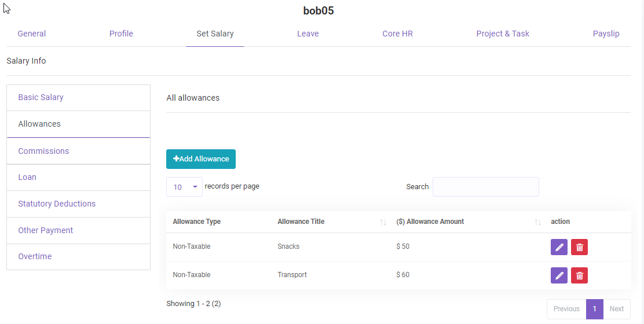This screenshot has height=324, width=644.
Task: Edit the Transport allowance with pencil icon
Action: (x=559, y=275)
